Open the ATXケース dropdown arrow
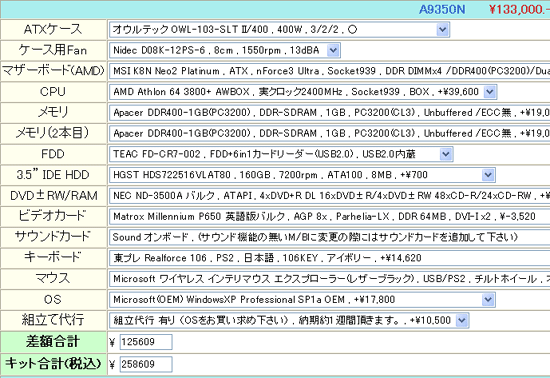This screenshot has height=378, width=550. click(x=442, y=30)
